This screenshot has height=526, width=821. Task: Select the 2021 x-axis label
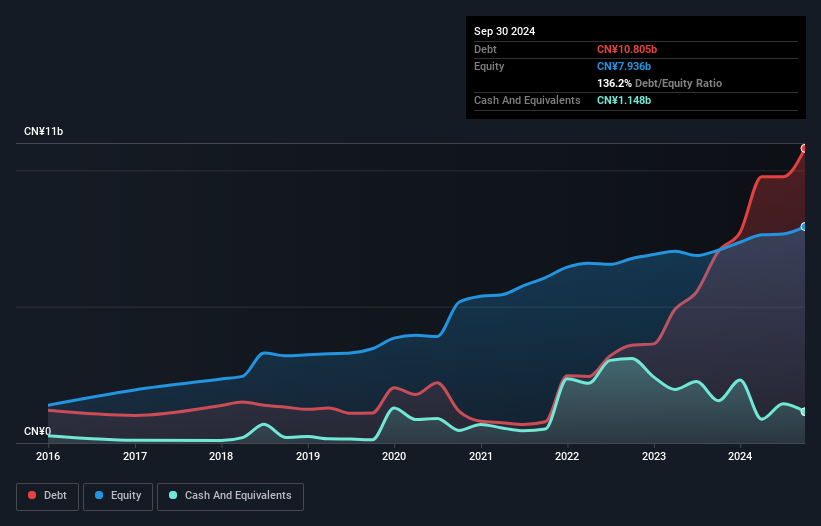(481, 456)
